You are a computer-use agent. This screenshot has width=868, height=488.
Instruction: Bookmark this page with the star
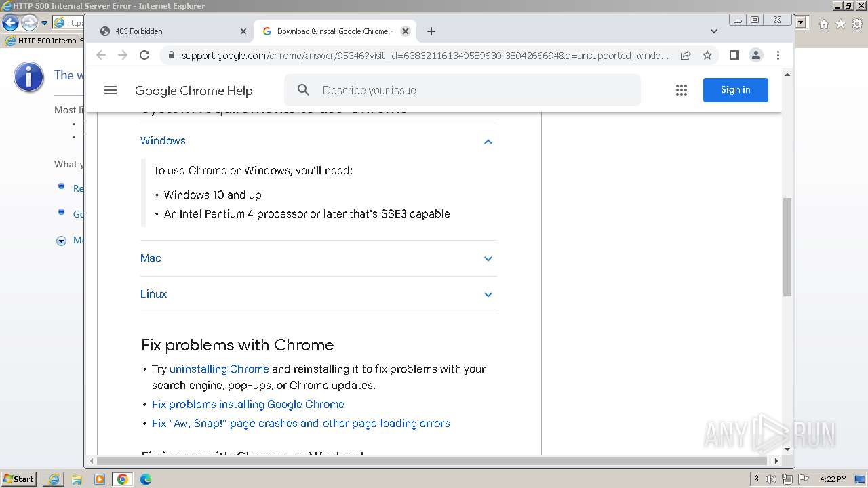707,55
